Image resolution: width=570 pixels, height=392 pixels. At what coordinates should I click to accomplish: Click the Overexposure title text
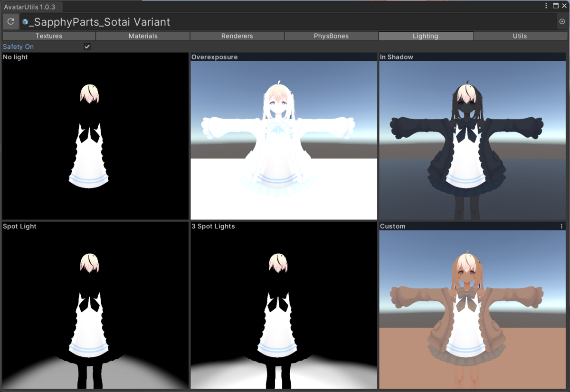click(x=215, y=57)
